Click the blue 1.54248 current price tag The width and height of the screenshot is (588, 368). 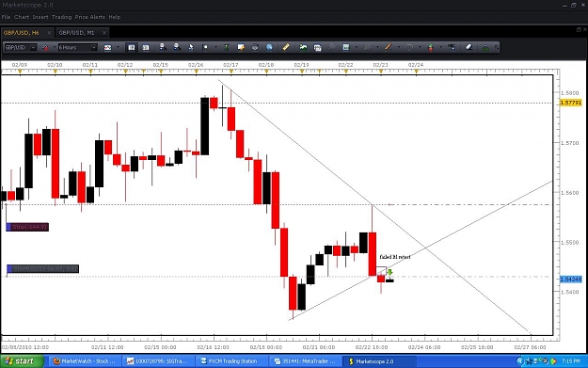click(570, 280)
